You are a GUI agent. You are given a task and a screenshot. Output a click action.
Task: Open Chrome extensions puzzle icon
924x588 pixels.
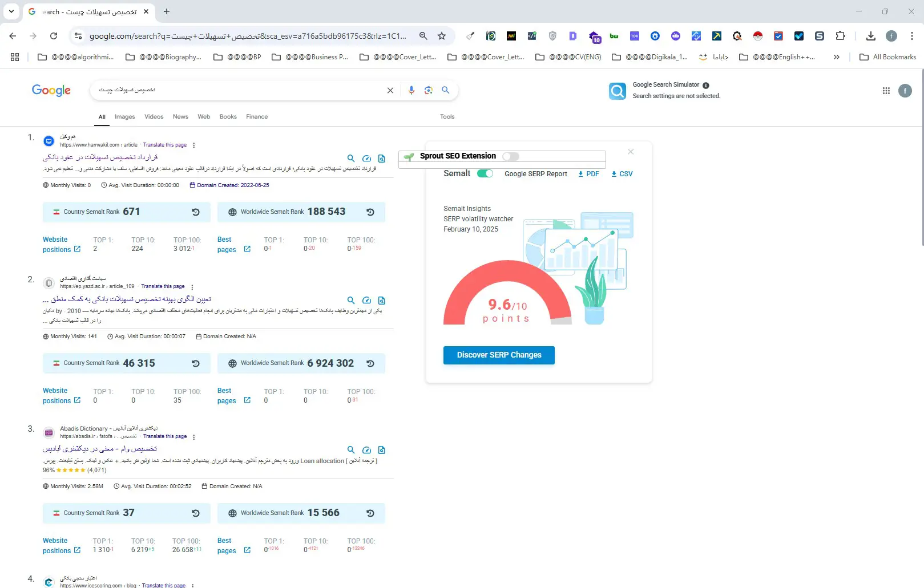(840, 36)
